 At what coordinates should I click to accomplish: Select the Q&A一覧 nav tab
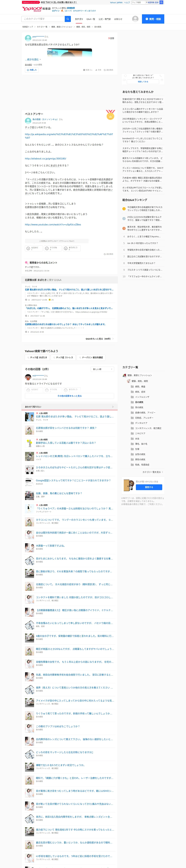pos(91,19)
